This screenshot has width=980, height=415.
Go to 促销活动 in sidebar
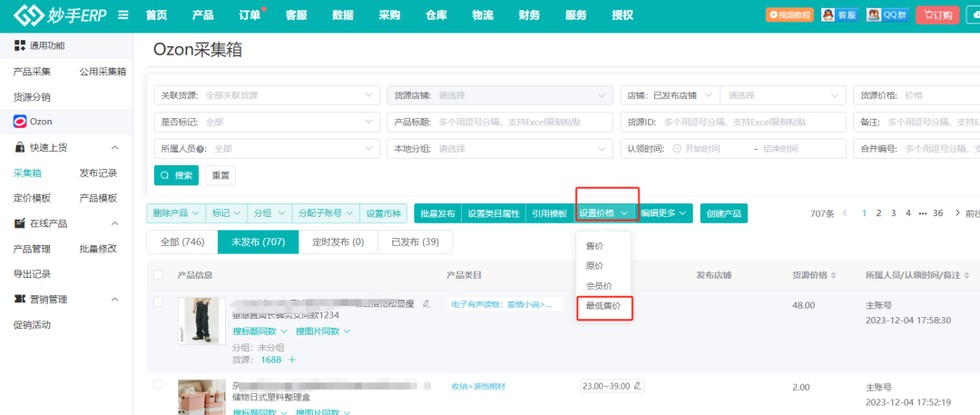pos(32,325)
